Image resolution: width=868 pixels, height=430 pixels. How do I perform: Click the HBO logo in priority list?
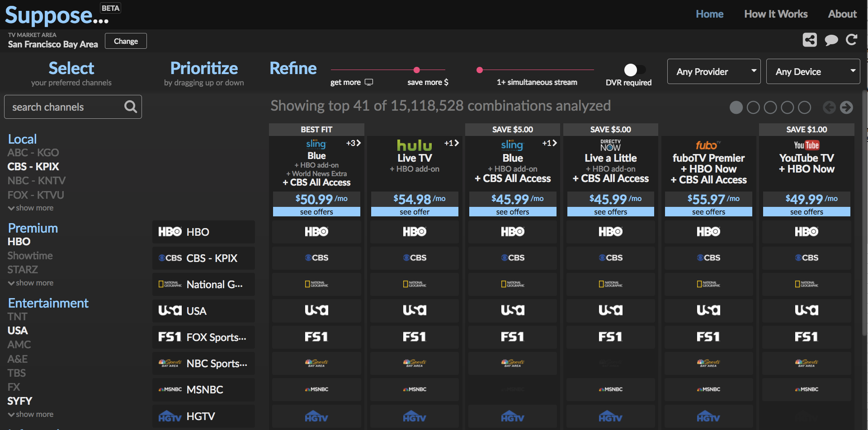click(x=170, y=232)
